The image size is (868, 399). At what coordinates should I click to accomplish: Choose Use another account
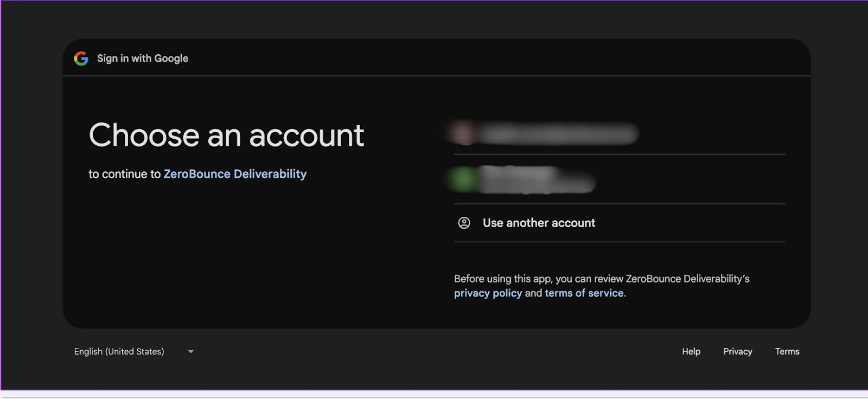pos(620,223)
